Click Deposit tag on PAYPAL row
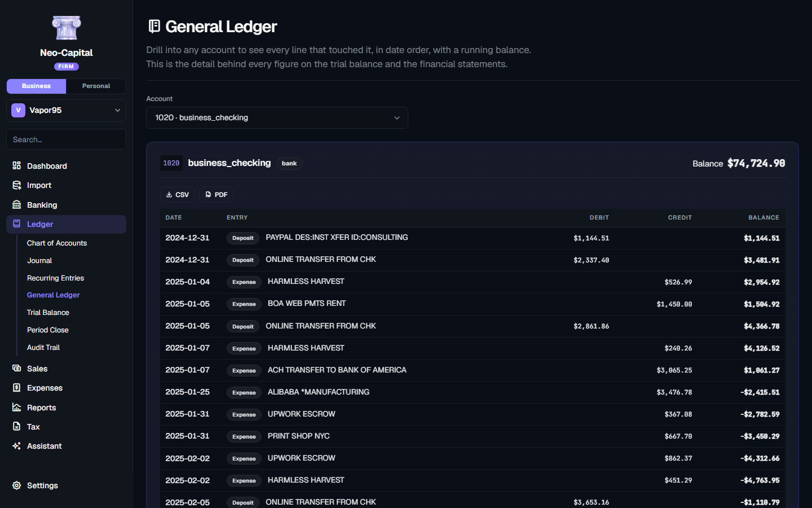 (243, 238)
